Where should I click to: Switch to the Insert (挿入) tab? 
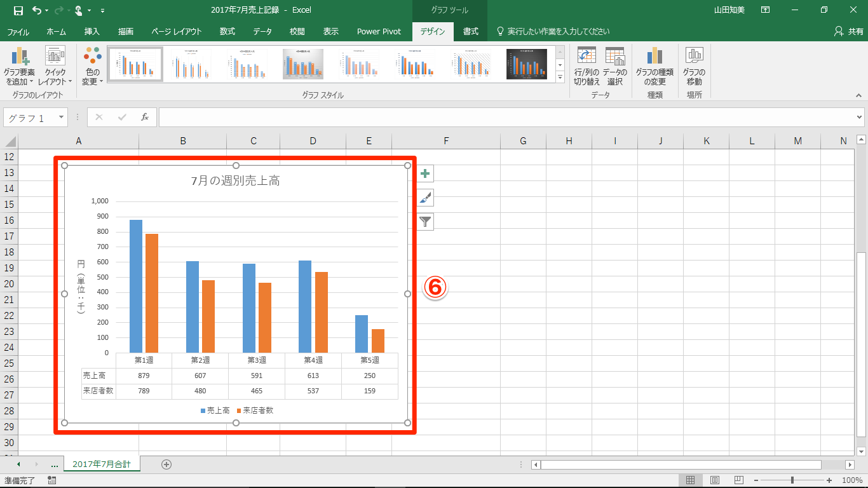point(92,31)
